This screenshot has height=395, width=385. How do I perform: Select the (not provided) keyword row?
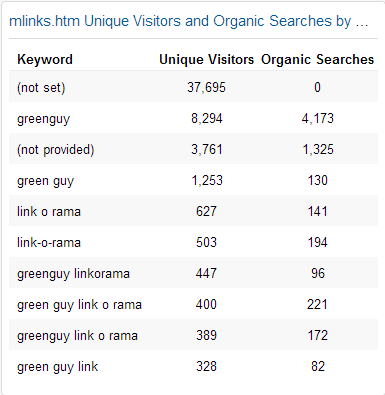(x=193, y=149)
